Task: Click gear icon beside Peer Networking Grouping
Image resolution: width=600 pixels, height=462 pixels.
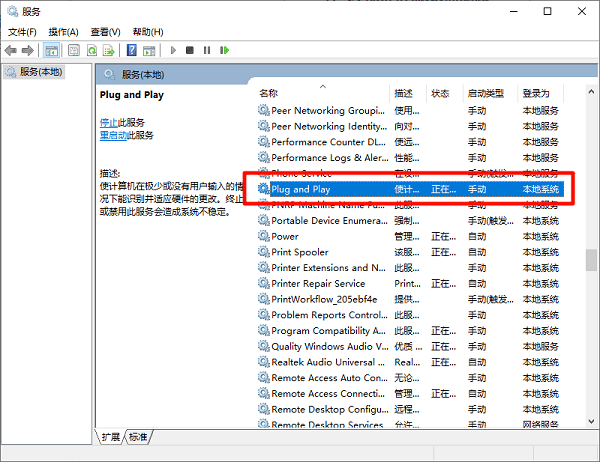Action: 264,110
